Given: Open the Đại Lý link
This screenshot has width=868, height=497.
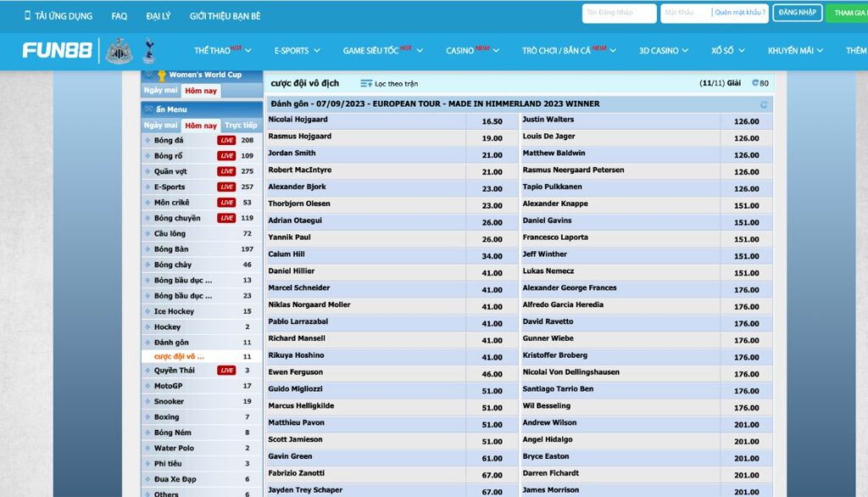Looking at the screenshot, I should [159, 16].
